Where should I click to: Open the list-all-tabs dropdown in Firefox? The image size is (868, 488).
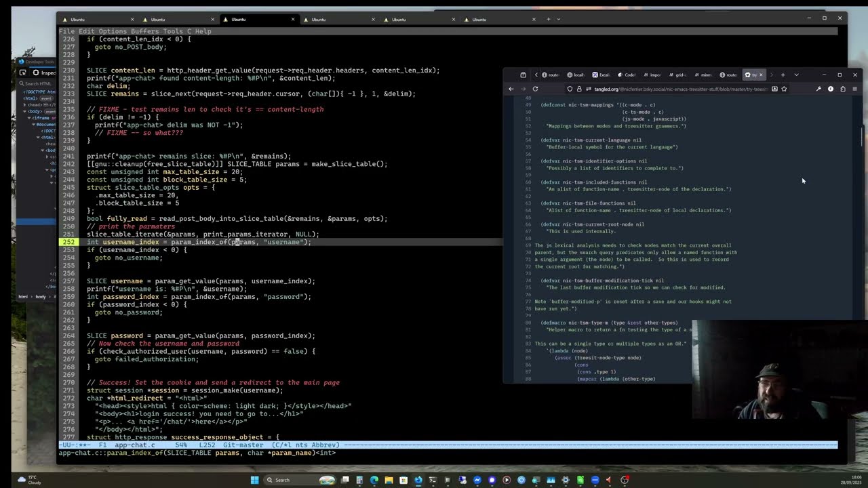797,75
